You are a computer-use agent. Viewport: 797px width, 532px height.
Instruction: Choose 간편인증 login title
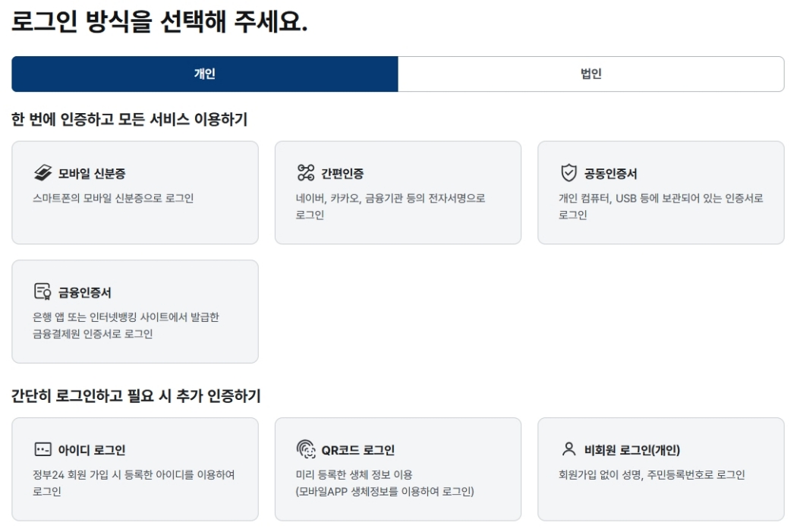[342, 174]
